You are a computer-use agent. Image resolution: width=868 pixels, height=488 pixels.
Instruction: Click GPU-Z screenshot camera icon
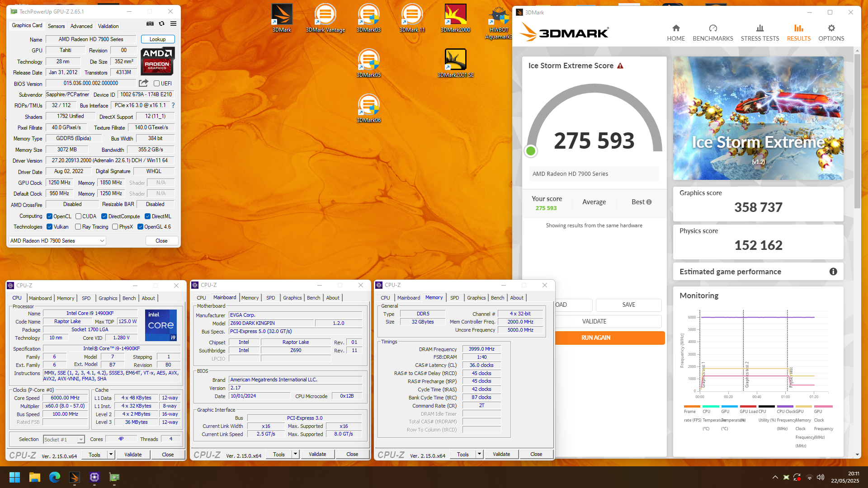(x=150, y=23)
